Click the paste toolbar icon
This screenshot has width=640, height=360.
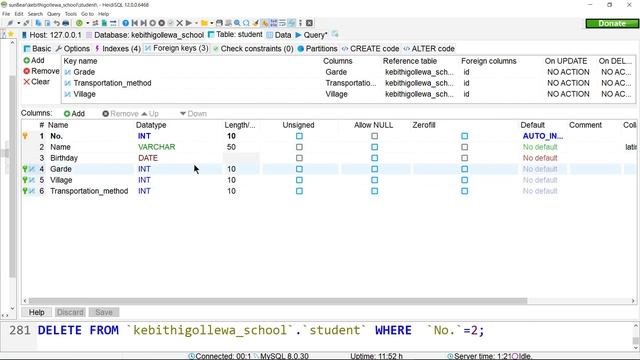pyautogui.click(x=47, y=23)
